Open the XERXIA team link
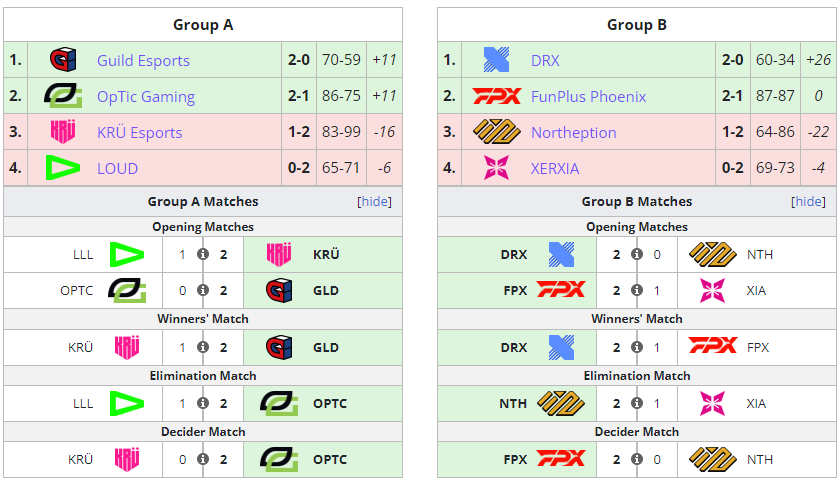This screenshot has height=482, width=840. pyautogui.click(x=555, y=168)
